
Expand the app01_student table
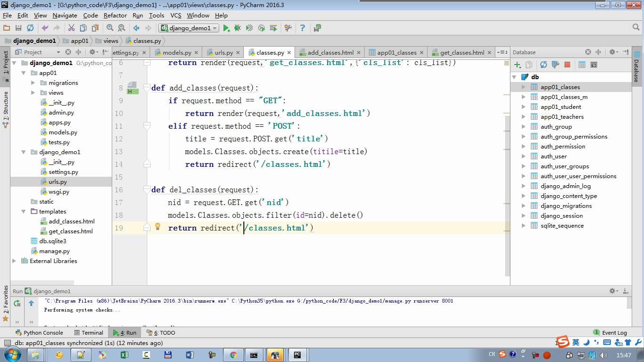tap(523, 107)
